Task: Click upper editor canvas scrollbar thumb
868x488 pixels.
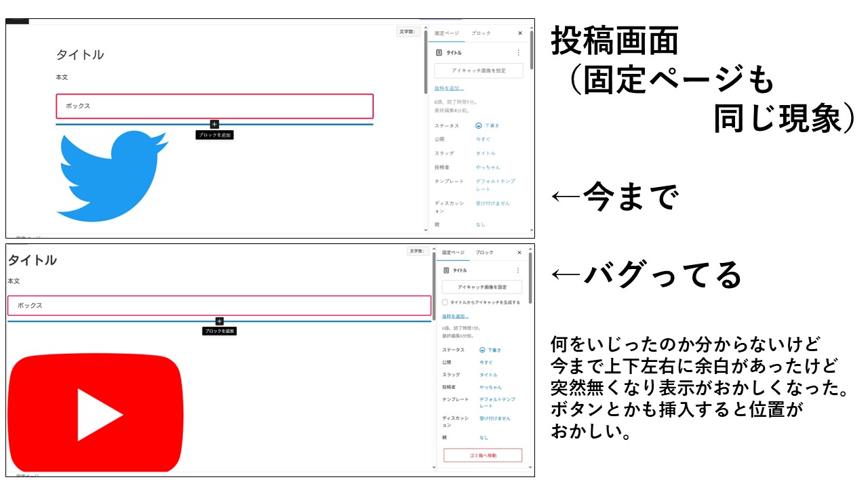Action: pos(425,61)
